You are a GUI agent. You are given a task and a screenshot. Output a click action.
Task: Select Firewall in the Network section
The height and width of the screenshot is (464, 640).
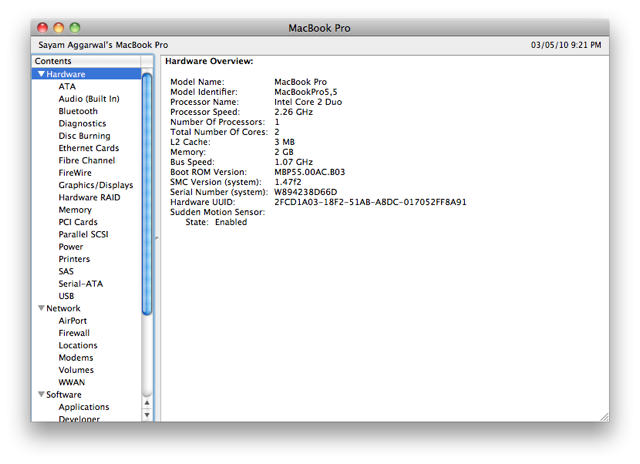click(74, 333)
